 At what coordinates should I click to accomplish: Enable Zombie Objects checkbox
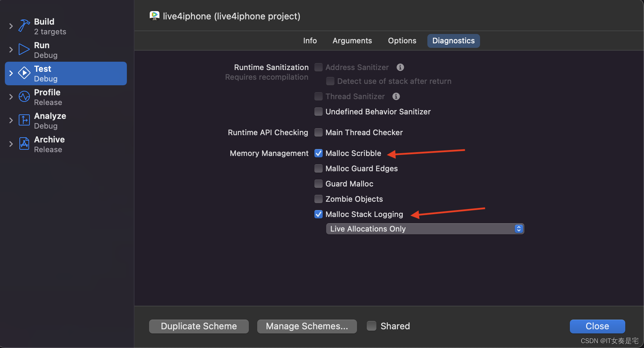[319, 199]
